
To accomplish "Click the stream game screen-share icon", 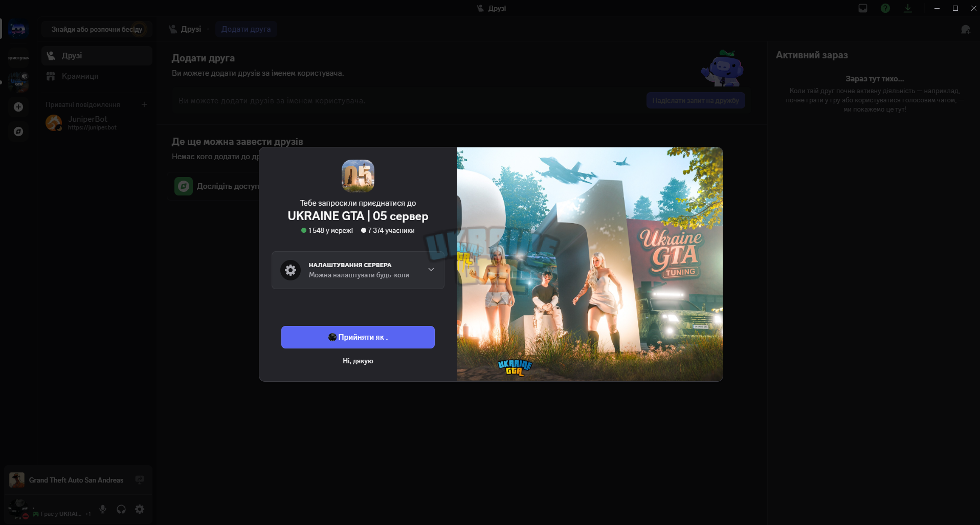I will point(140,480).
